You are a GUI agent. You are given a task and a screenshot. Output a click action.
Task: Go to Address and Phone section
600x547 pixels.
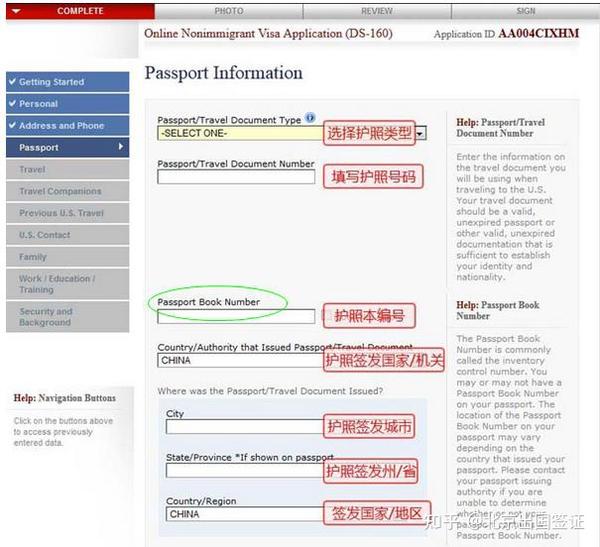68,126
